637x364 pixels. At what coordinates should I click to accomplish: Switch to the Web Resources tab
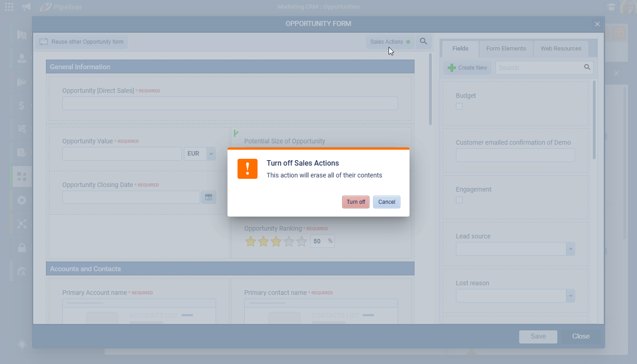pos(561,49)
